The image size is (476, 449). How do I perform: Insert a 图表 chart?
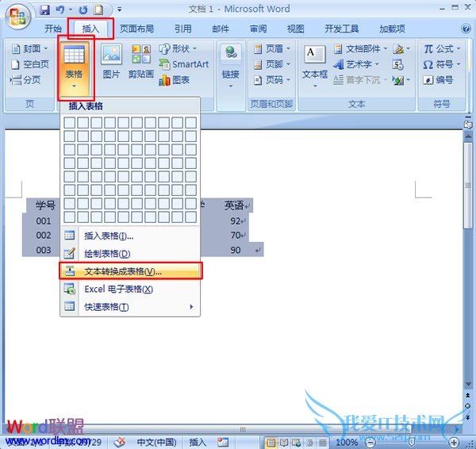pos(174,80)
